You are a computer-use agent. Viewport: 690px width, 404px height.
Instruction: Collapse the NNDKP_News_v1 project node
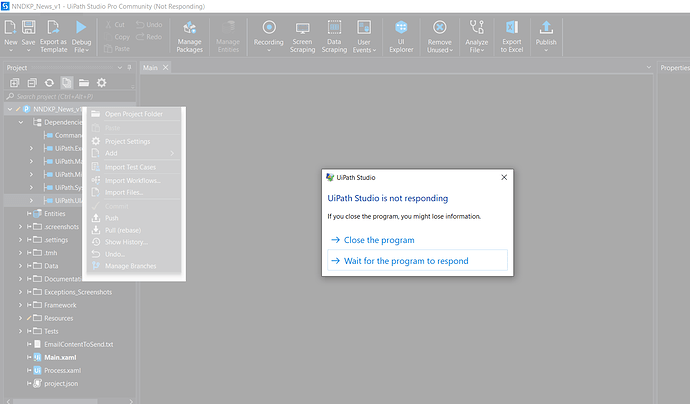click(x=10, y=109)
